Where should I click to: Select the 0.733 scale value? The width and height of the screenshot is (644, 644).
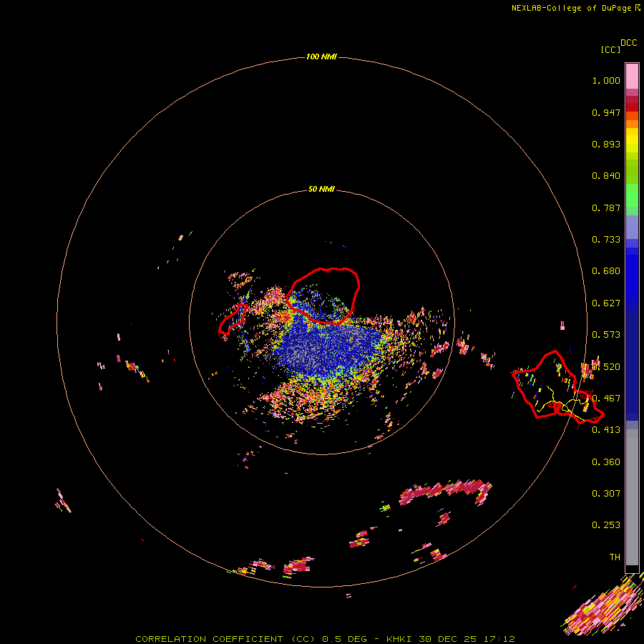pyautogui.click(x=606, y=240)
